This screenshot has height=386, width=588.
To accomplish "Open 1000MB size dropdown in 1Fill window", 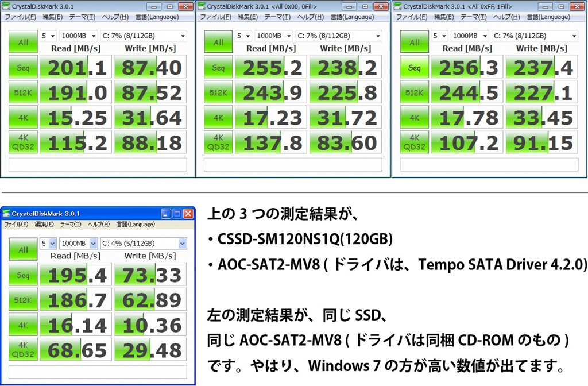I will (470, 36).
